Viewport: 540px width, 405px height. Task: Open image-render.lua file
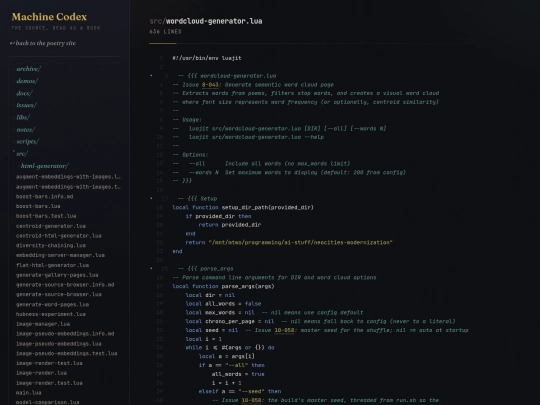[41, 373]
